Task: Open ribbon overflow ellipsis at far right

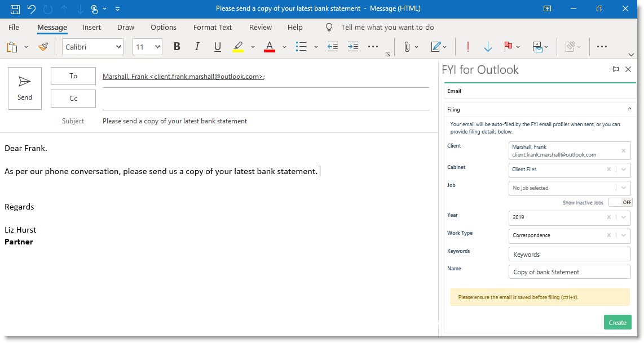Action: tap(602, 47)
